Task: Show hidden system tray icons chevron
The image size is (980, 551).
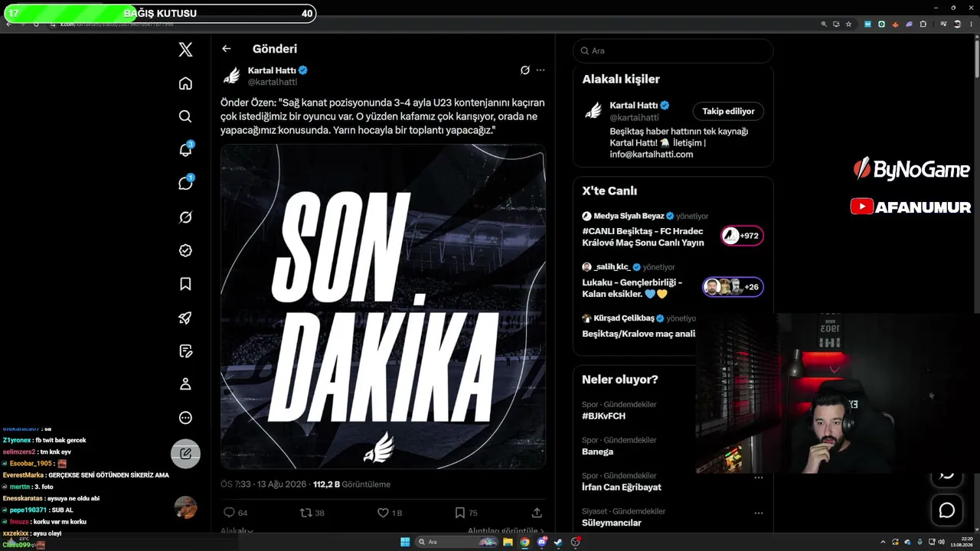Action: [x=884, y=542]
